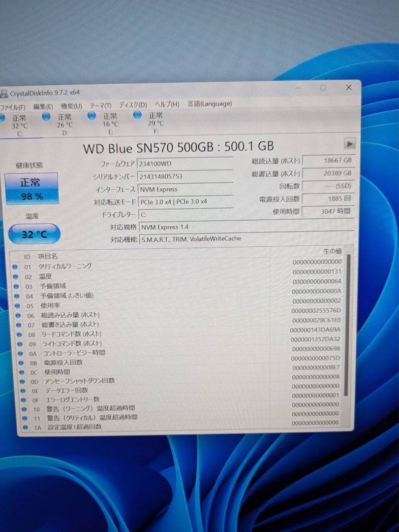
Task: Click the CrystalDiskInfo title bar app icon
Action: [4, 94]
